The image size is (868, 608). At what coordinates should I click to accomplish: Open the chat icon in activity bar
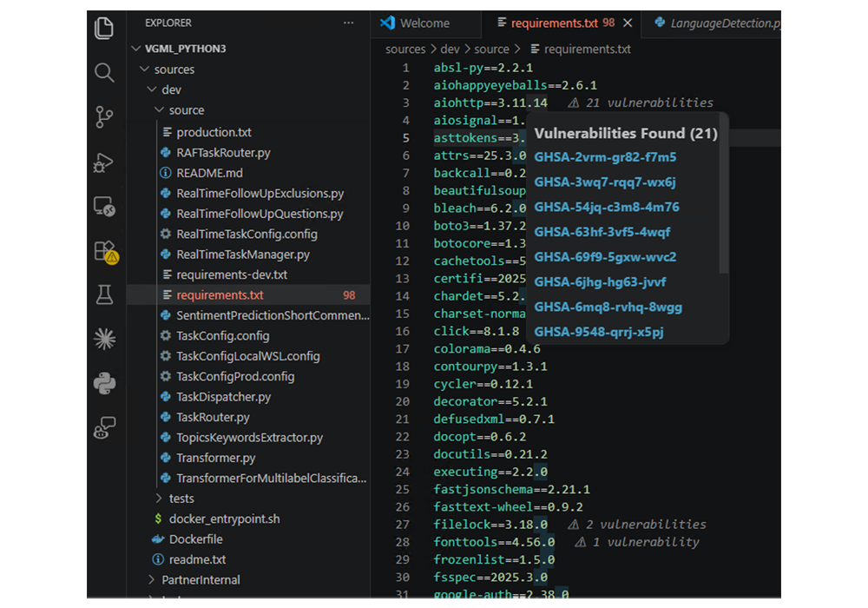point(105,427)
